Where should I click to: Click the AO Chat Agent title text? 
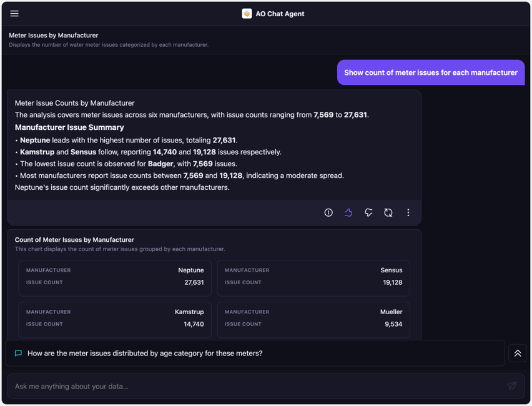(x=280, y=14)
